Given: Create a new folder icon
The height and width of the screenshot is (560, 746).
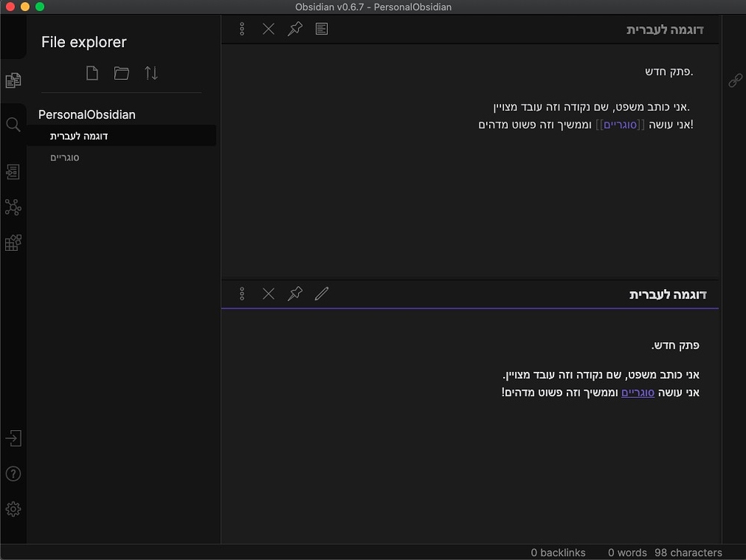Looking at the screenshot, I should point(122,73).
